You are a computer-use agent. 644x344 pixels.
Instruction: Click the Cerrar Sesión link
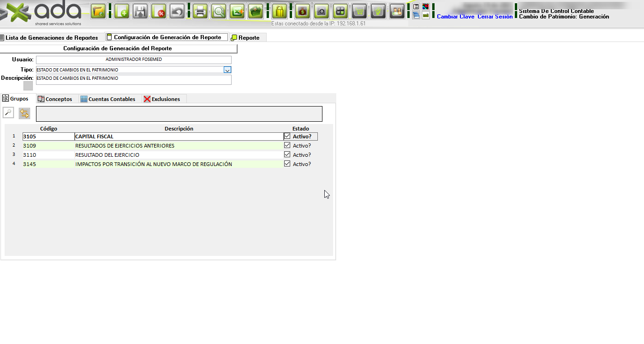tap(495, 17)
